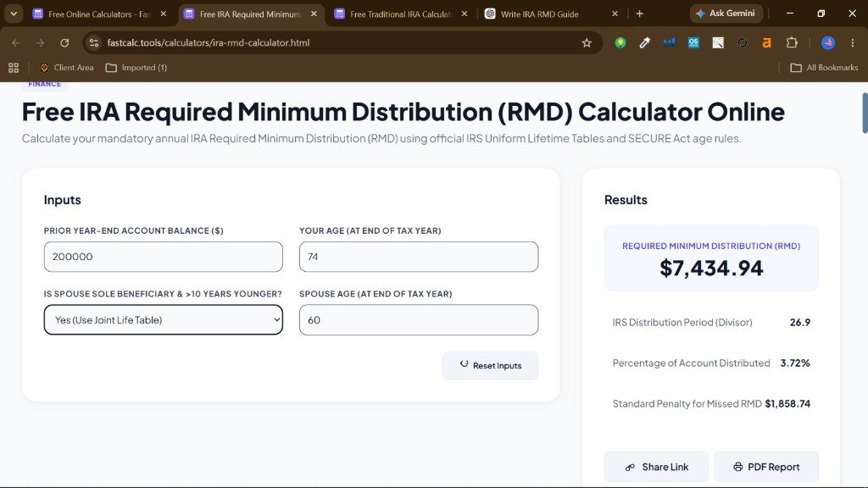Close the Write IRA RMD Guide tab
The height and width of the screenshot is (488, 868).
pos(615,14)
